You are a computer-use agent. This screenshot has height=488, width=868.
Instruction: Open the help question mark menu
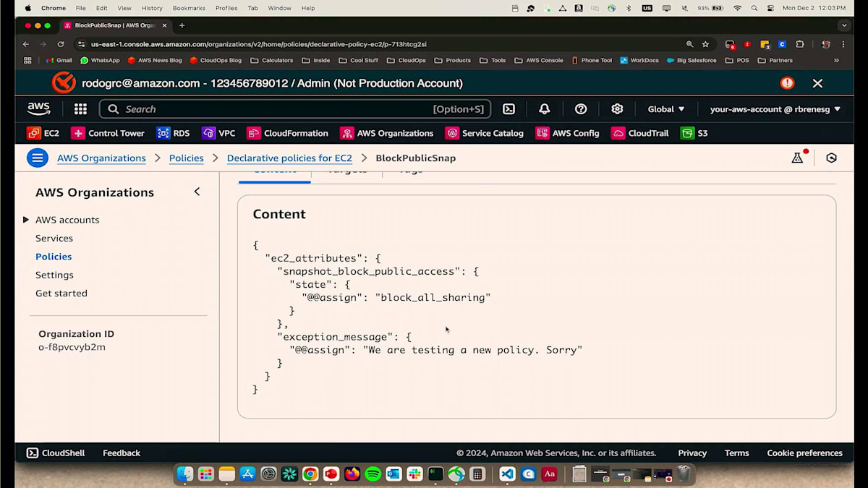[x=581, y=109]
